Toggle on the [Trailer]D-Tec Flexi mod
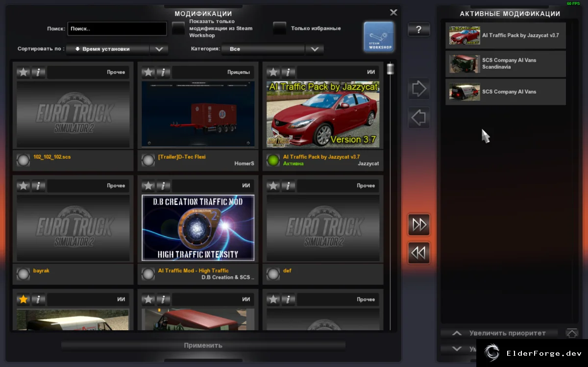The image size is (588, 367). pos(148,160)
